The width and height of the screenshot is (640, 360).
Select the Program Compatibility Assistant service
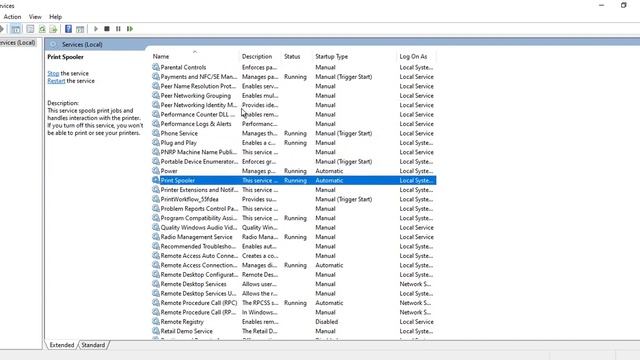[293, 218]
